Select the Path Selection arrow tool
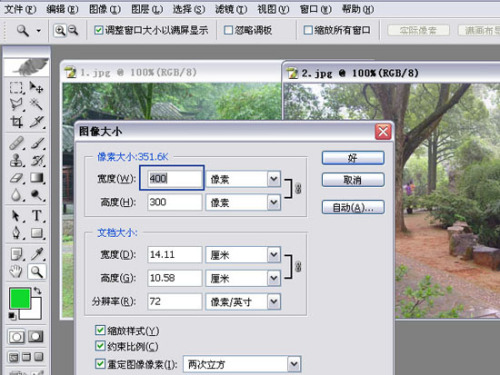500x375 pixels. point(16,216)
